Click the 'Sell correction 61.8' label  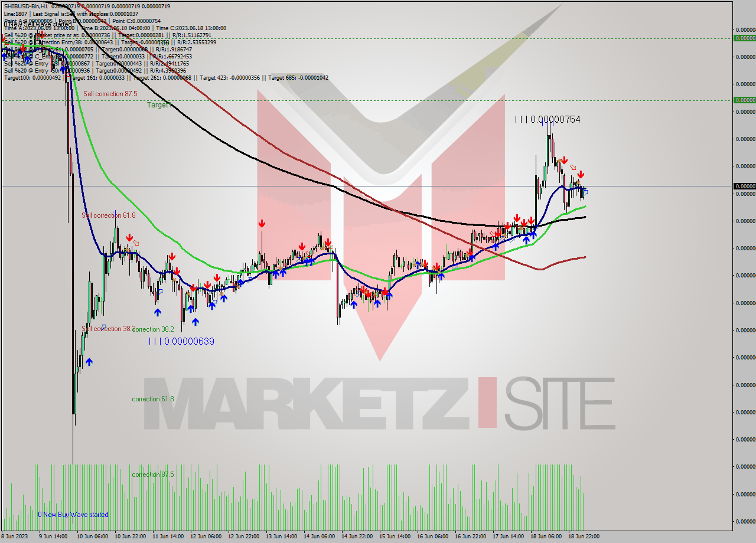pyautogui.click(x=109, y=215)
